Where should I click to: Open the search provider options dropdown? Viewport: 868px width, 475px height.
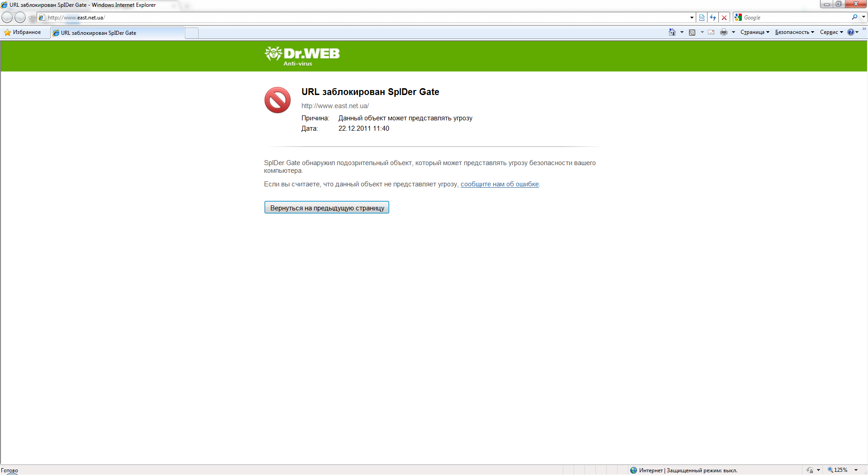(x=863, y=17)
